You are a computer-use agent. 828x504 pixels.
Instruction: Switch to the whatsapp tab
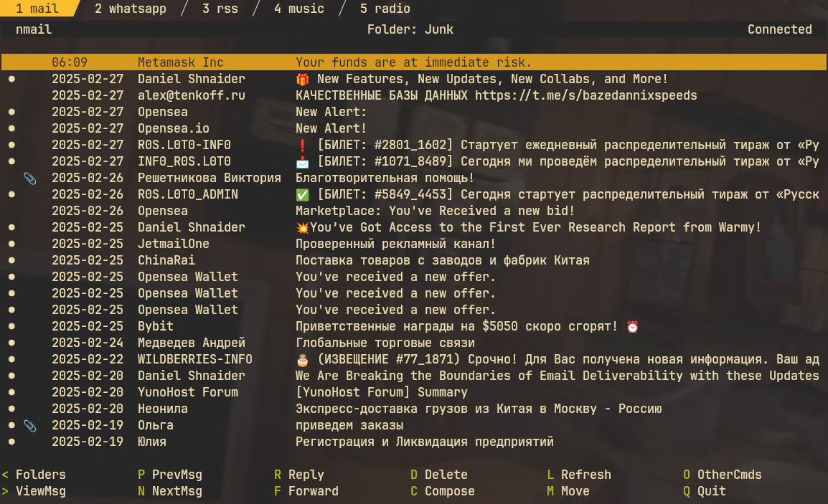(131, 9)
